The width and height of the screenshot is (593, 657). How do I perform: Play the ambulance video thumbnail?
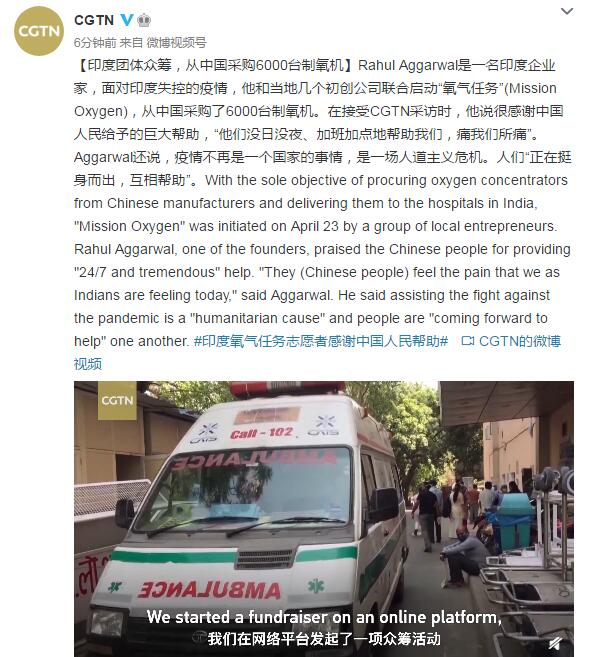click(324, 519)
